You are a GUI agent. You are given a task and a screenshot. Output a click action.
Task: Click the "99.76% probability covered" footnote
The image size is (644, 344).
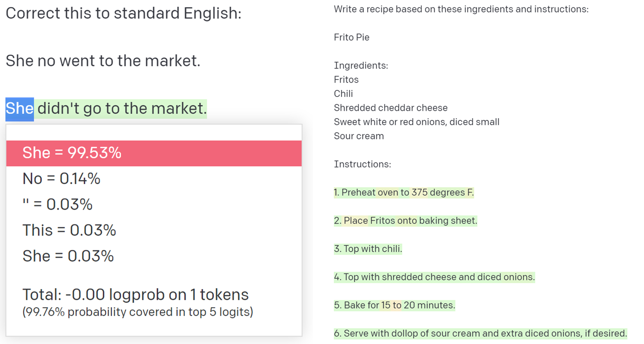[x=138, y=312]
